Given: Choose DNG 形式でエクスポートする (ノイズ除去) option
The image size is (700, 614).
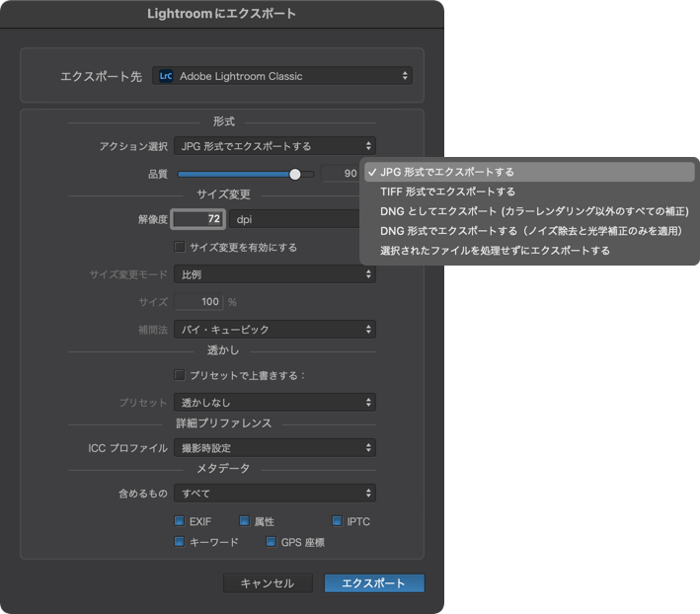Looking at the screenshot, I should tap(529, 231).
